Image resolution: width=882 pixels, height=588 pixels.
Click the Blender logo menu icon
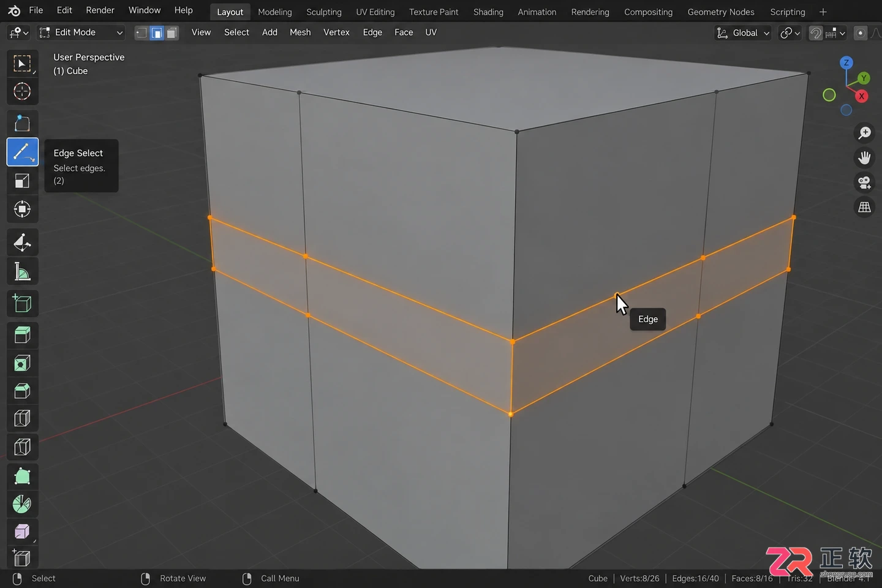pos(14,10)
